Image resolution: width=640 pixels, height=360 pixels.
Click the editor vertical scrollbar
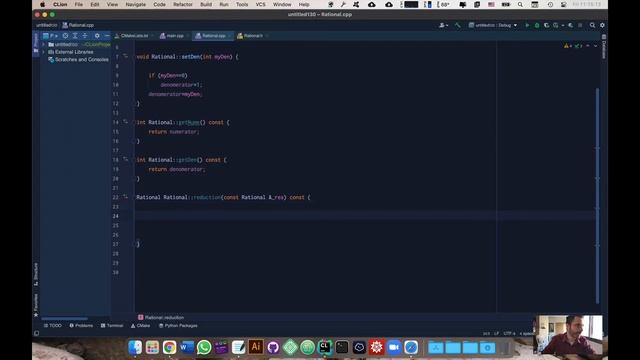pos(598,196)
